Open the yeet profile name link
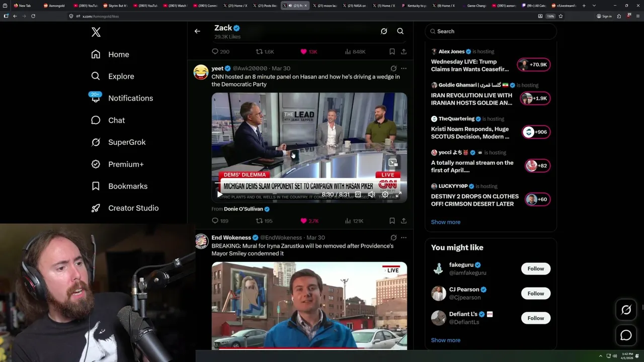The image size is (644, 362). click(217, 68)
